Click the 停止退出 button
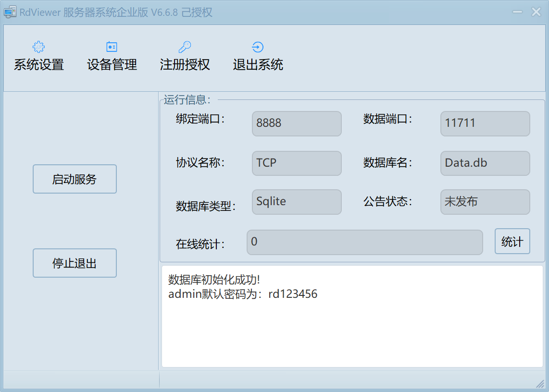Image resolution: width=549 pixels, height=392 pixels. [x=75, y=263]
